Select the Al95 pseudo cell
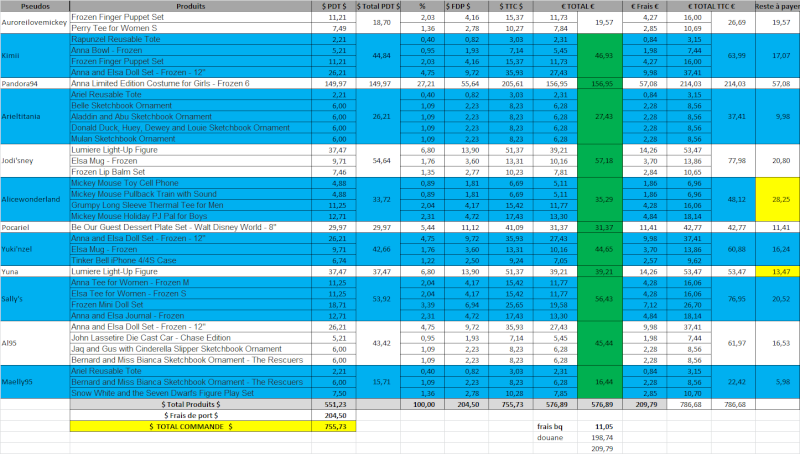Screen dimensions: 800x454 coord(35,343)
